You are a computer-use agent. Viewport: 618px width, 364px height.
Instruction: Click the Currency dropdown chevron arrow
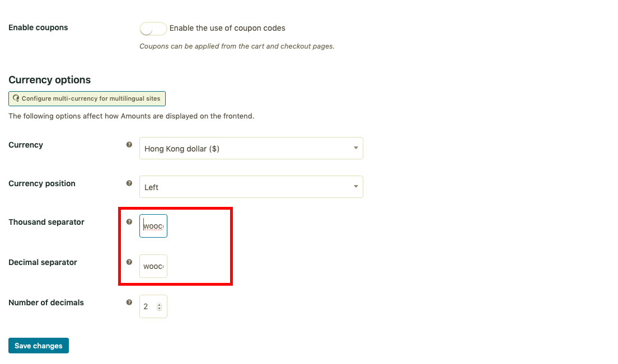pos(355,148)
